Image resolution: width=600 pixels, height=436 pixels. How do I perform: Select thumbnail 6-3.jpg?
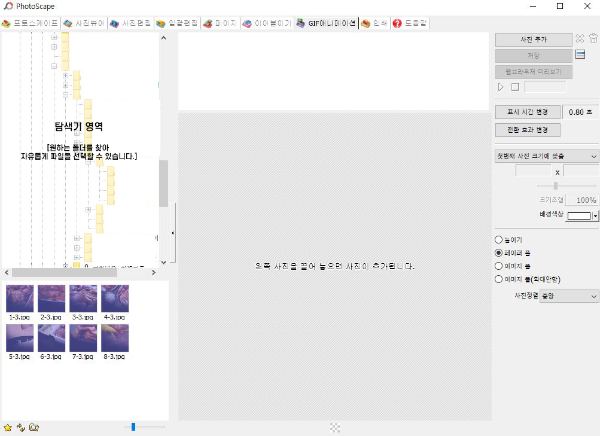coord(51,338)
